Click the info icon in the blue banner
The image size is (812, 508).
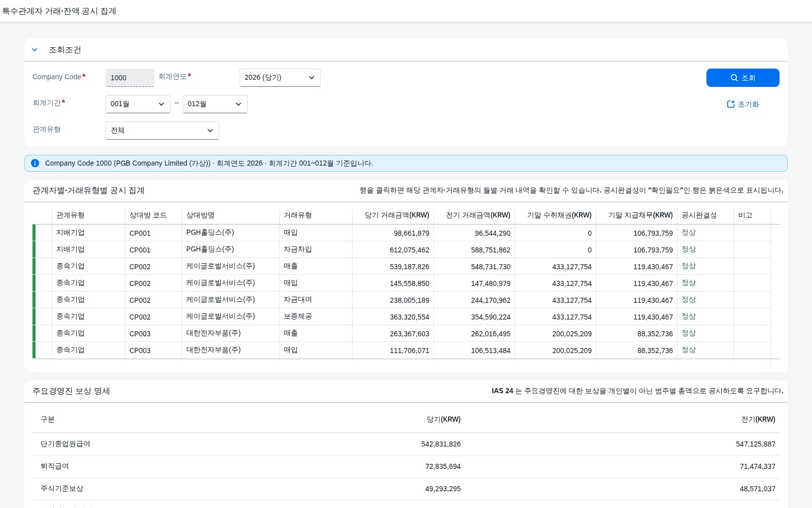[35, 163]
